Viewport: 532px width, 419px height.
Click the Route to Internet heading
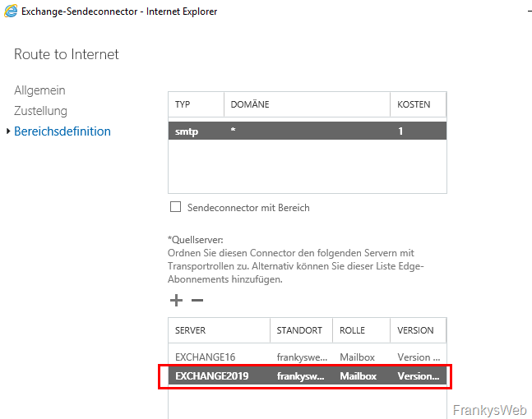click(x=67, y=54)
